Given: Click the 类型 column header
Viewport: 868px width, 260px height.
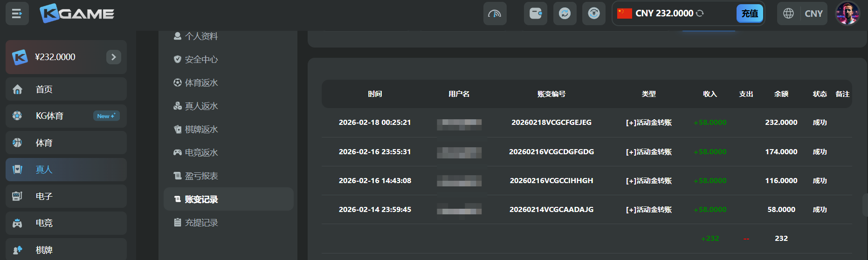Looking at the screenshot, I should click(x=648, y=94).
